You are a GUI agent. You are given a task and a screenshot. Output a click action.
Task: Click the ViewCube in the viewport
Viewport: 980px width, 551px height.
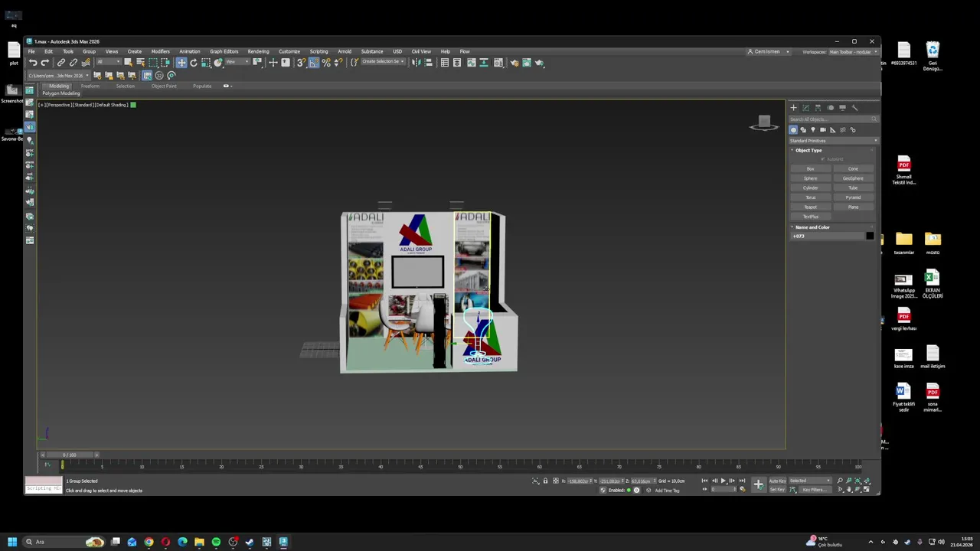click(763, 123)
